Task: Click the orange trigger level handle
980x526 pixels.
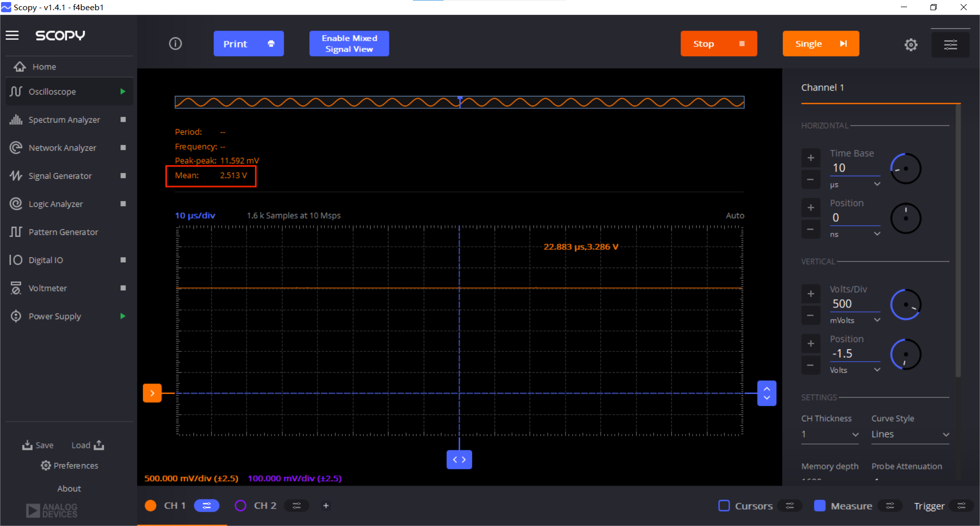Action: pos(152,393)
